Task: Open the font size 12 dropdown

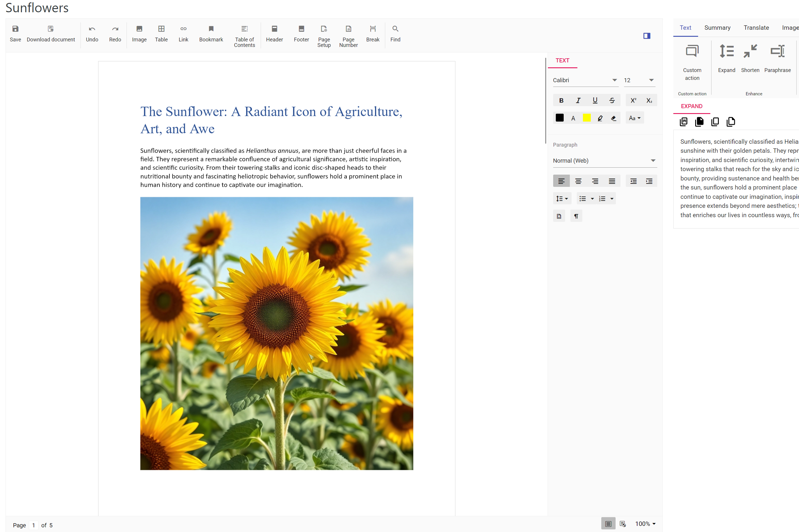Action: (x=639, y=80)
